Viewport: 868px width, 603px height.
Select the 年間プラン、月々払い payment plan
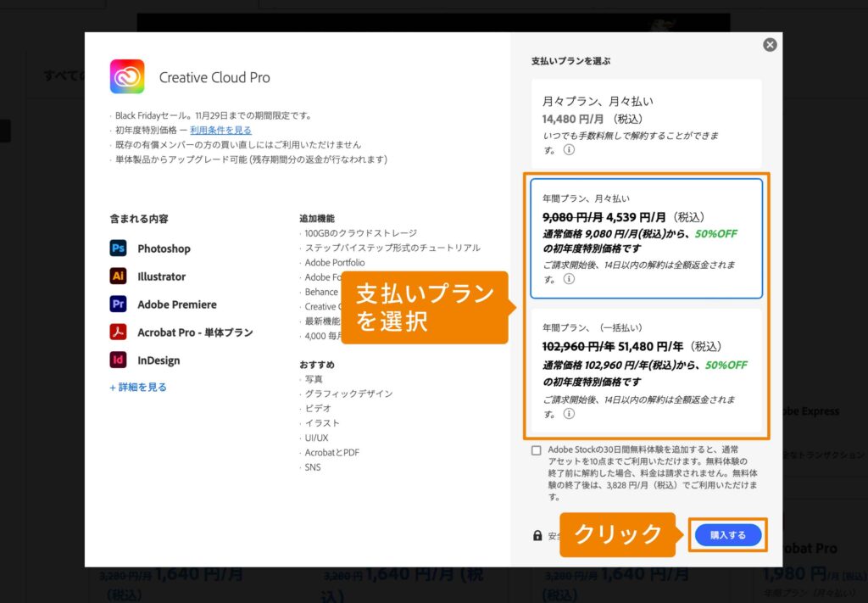pyautogui.click(x=648, y=237)
